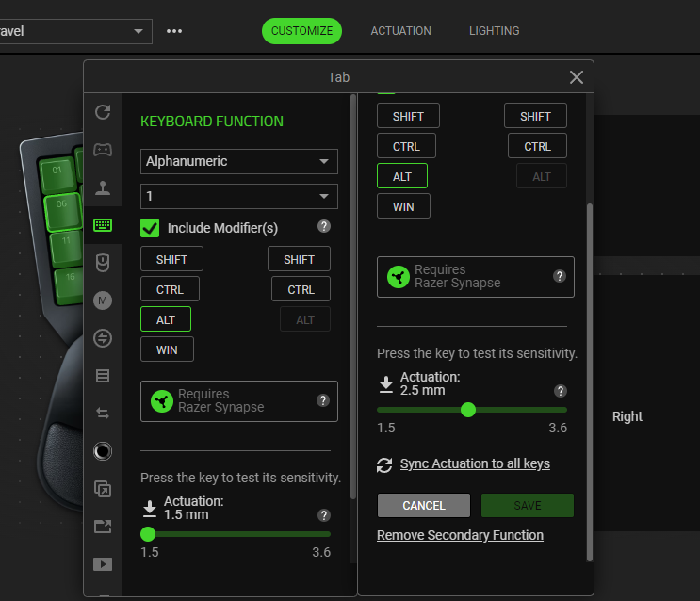The image size is (700, 601).
Task: Click the Razer logo in secondary Synapse box
Action: click(399, 277)
